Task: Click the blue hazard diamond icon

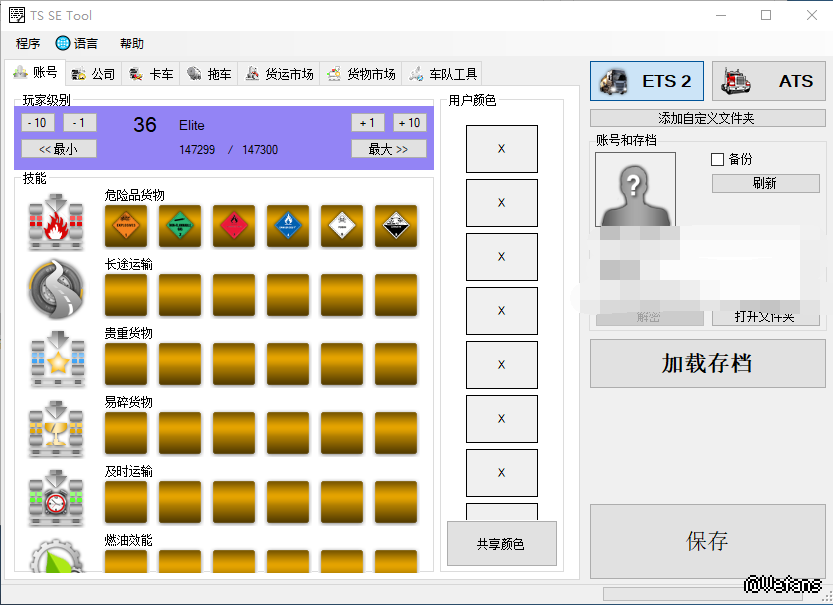Action: [x=287, y=226]
